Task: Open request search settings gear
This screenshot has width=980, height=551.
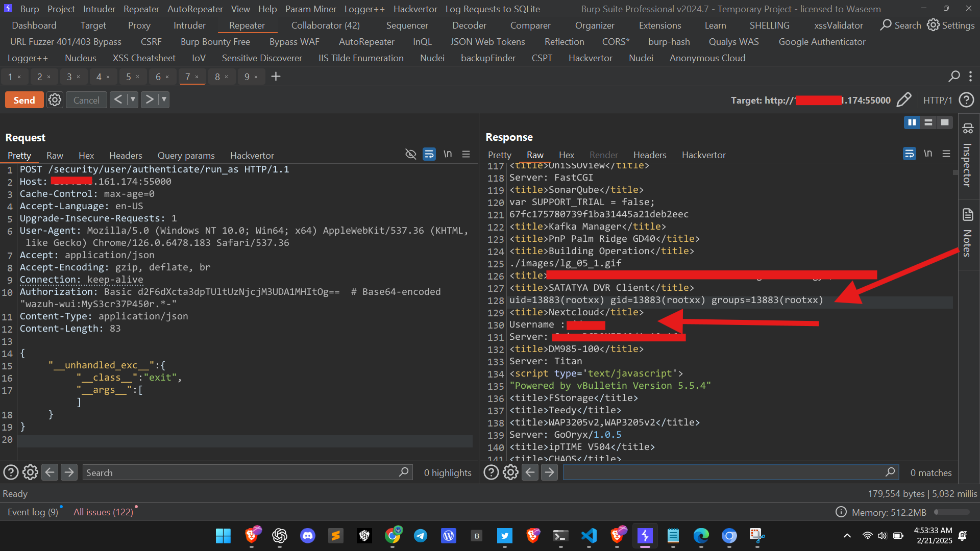Action: 30,472
